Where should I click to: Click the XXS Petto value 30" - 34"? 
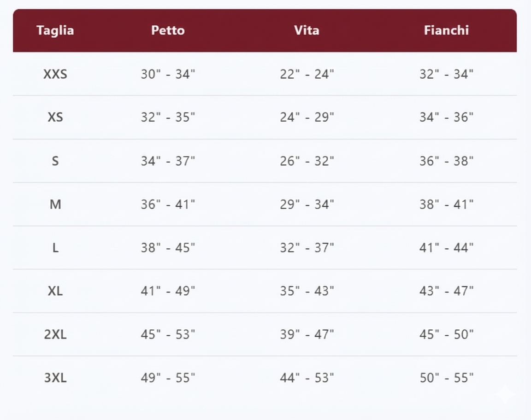[168, 74]
